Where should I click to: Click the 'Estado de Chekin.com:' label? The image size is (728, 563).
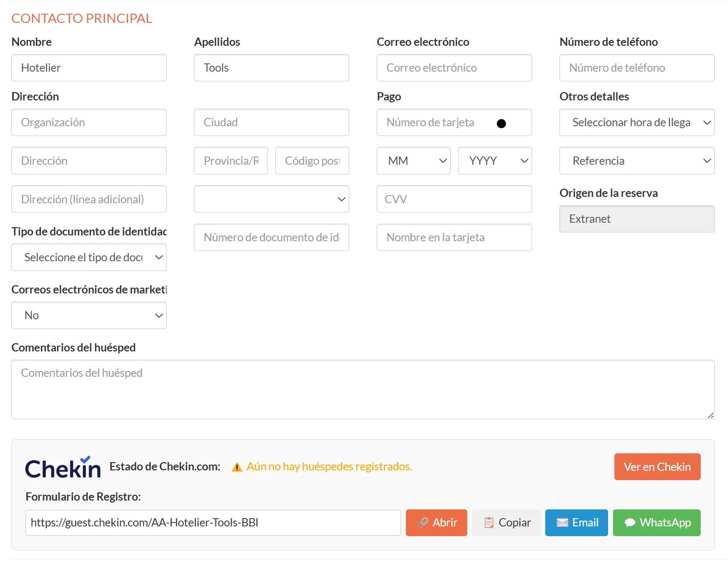[165, 466]
